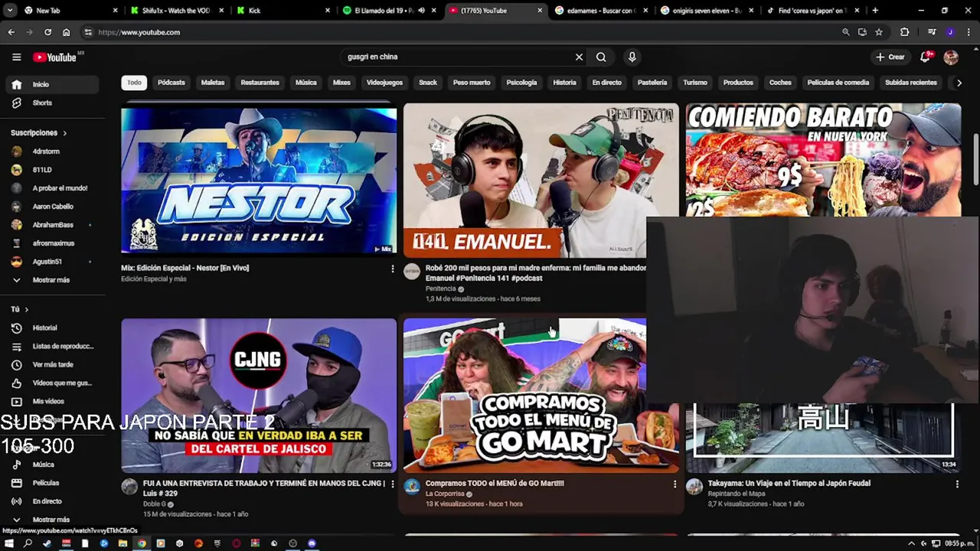Open Música in sidebar
This screenshot has width=980, height=551.
[52, 465]
